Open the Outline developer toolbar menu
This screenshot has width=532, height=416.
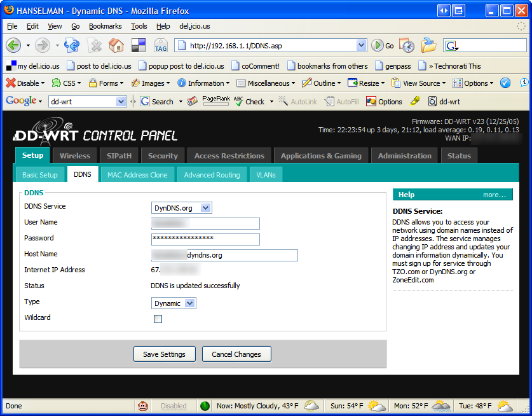click(321, 83)
